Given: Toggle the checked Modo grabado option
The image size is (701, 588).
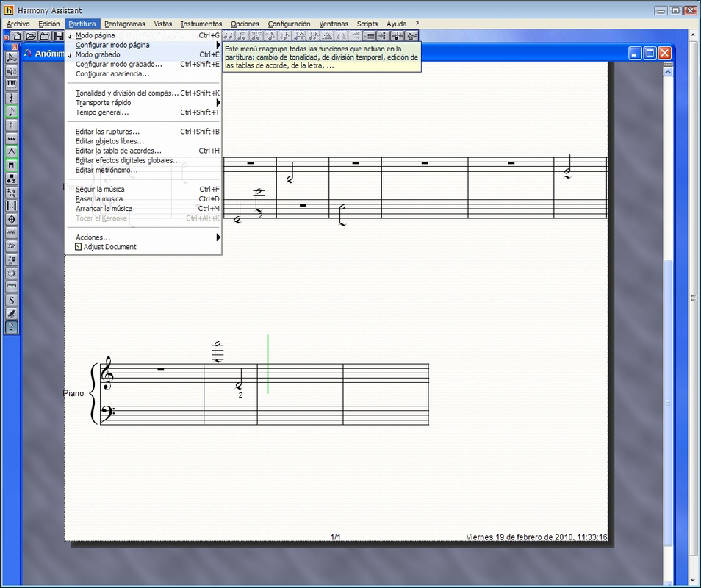Looking at the screenshot, I should (x=143, y=54).
